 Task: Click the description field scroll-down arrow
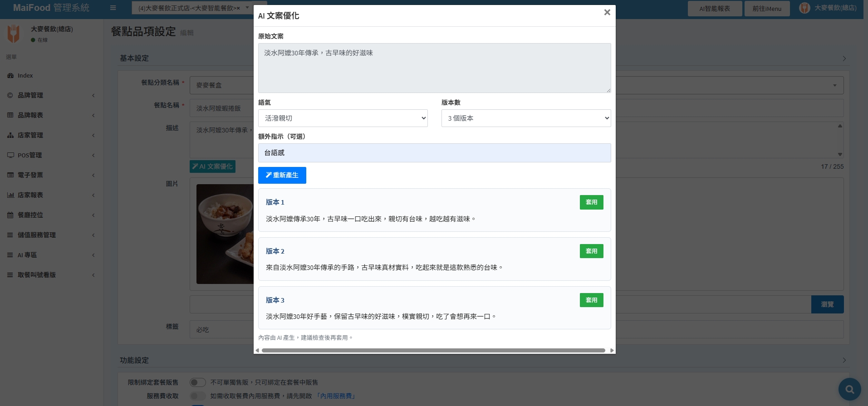click(840, 154)
